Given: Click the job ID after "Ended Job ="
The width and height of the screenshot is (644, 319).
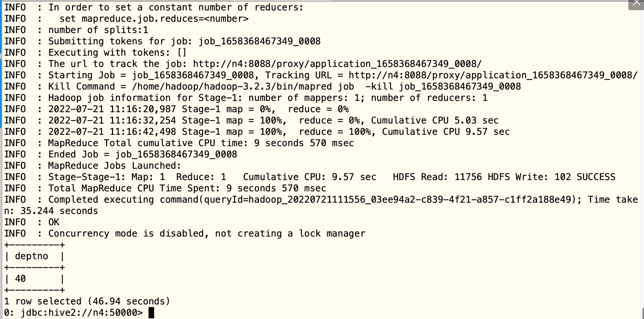Looking at the screenshot, I should click(x=176, y=154).
